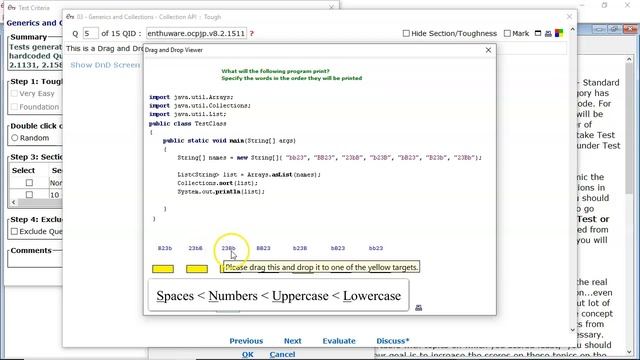Close the blue background window with red X
Image resolution: width=640 pixels, height=360 pixels.
(x=630, y=29)
